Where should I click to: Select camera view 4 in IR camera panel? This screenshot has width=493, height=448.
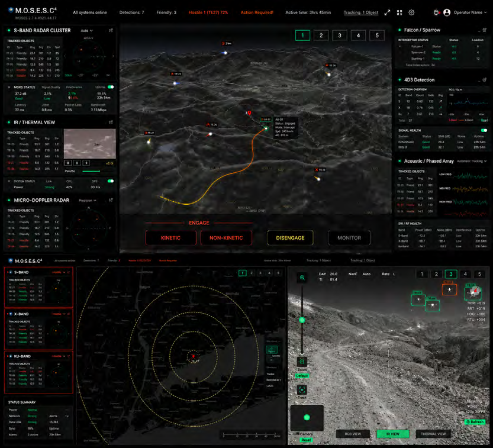pos(465,274)
